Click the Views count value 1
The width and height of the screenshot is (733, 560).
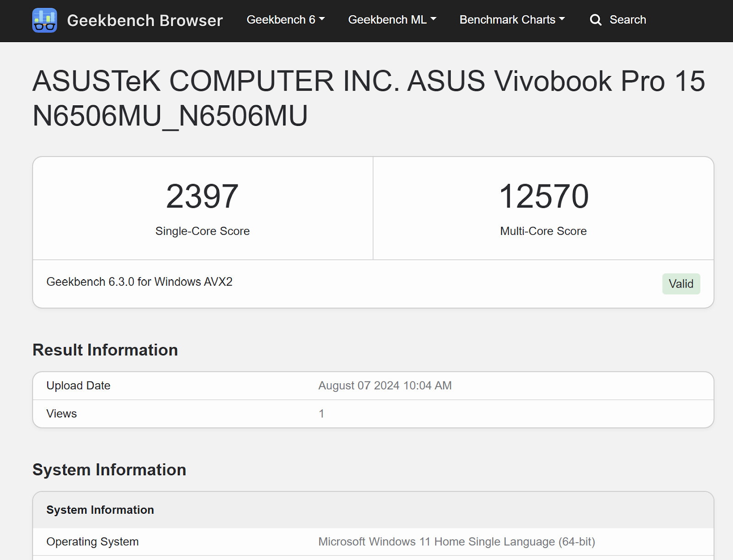pyautogui.click(x=322, y=413)
